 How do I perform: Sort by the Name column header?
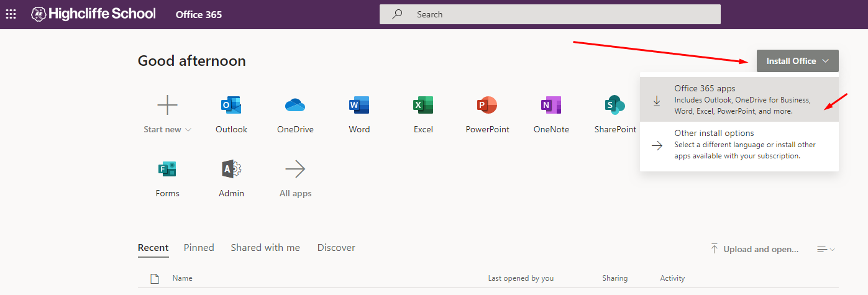point(183,278)
